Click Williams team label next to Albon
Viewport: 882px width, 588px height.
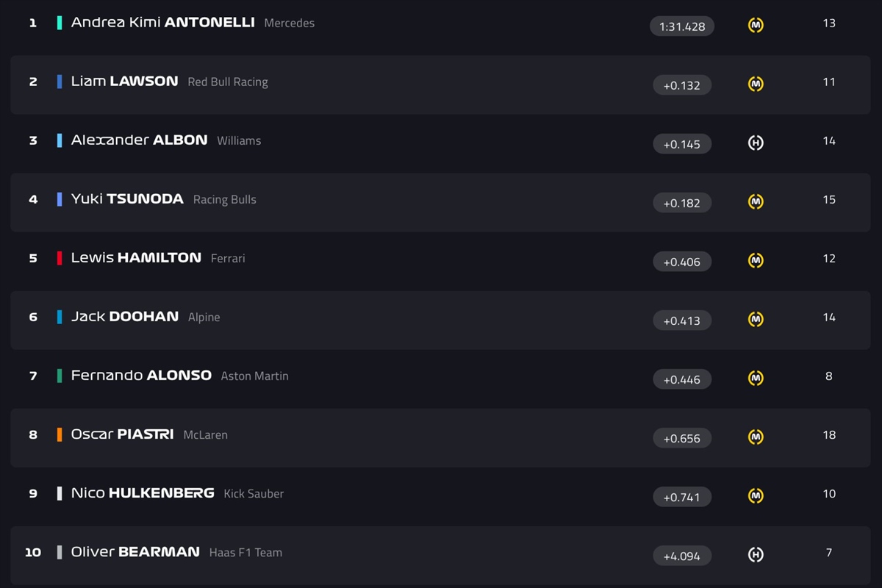[x=239, y=140]
